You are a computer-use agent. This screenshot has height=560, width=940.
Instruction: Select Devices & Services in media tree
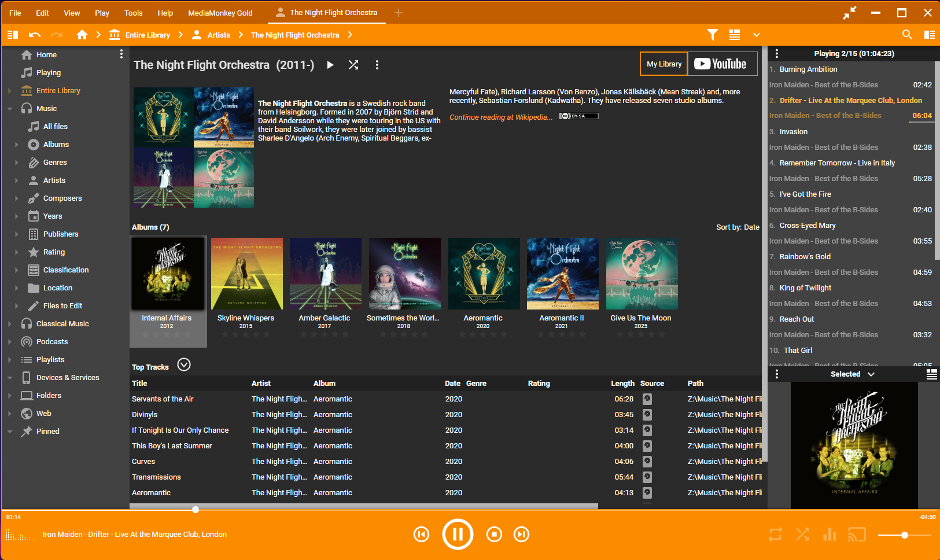(x=68, y=378)
